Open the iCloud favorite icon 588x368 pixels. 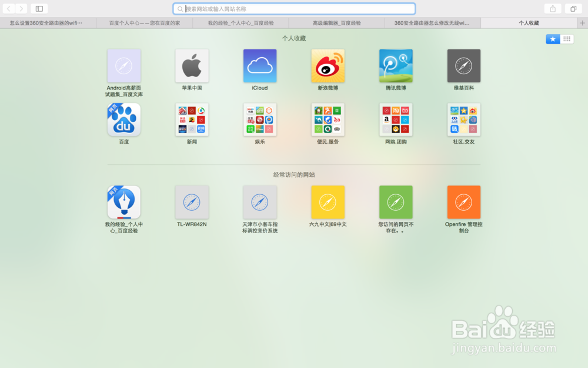pyautogui.click(x=260, y=66)
